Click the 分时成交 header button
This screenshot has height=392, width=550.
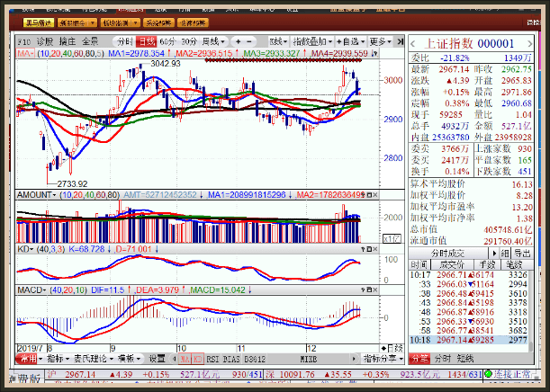pos(448,254)
